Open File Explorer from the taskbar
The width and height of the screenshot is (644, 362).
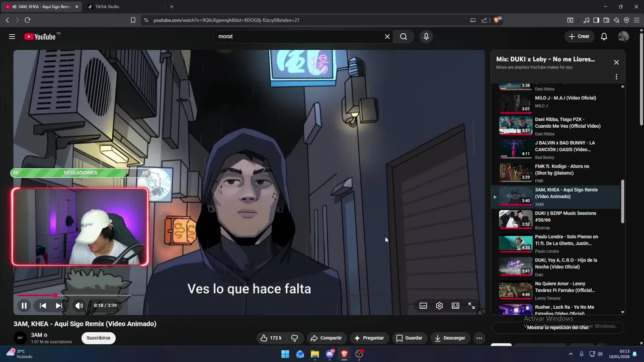315,354
